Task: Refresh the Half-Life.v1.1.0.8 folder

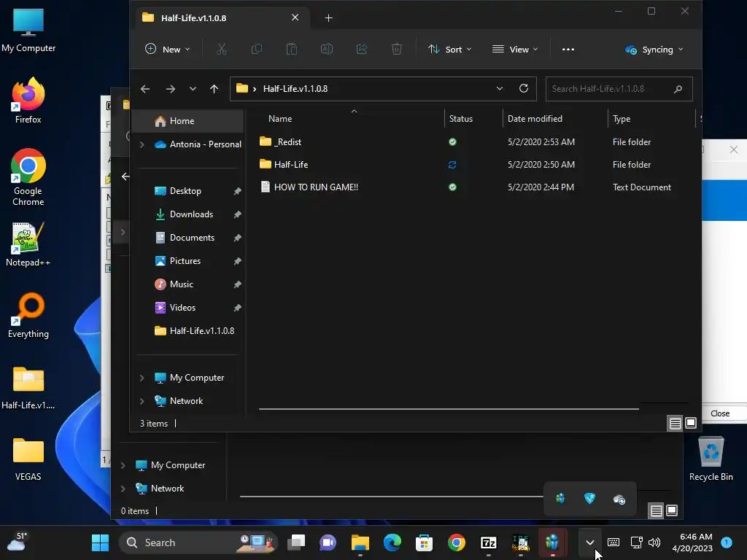Action: tap(524, 88)
